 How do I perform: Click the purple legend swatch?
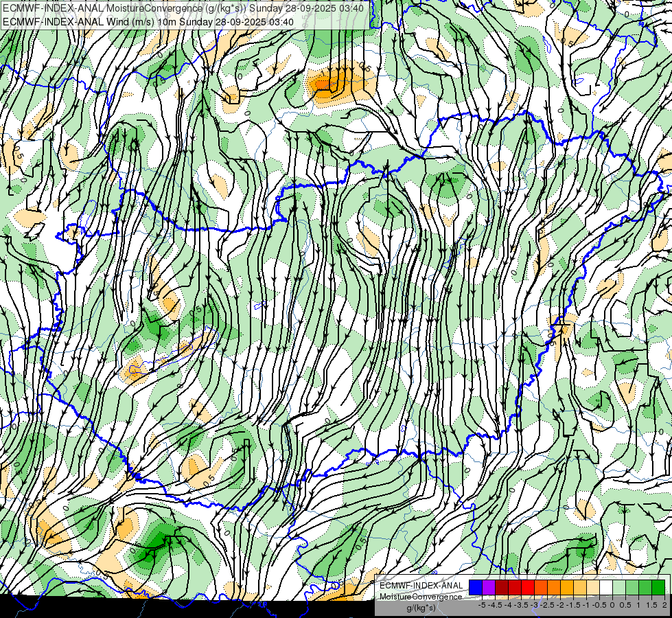pos(489,588)
